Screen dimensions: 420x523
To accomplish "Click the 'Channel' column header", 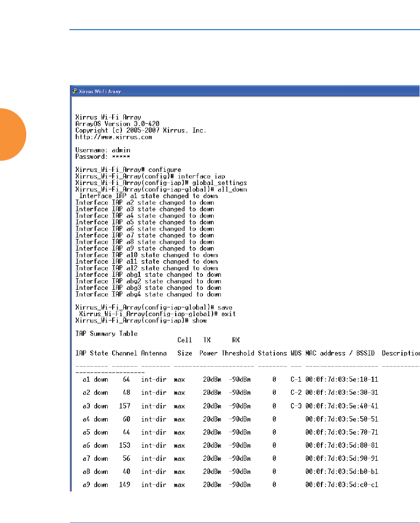I will pyautogui.click(x=124, y=353).
